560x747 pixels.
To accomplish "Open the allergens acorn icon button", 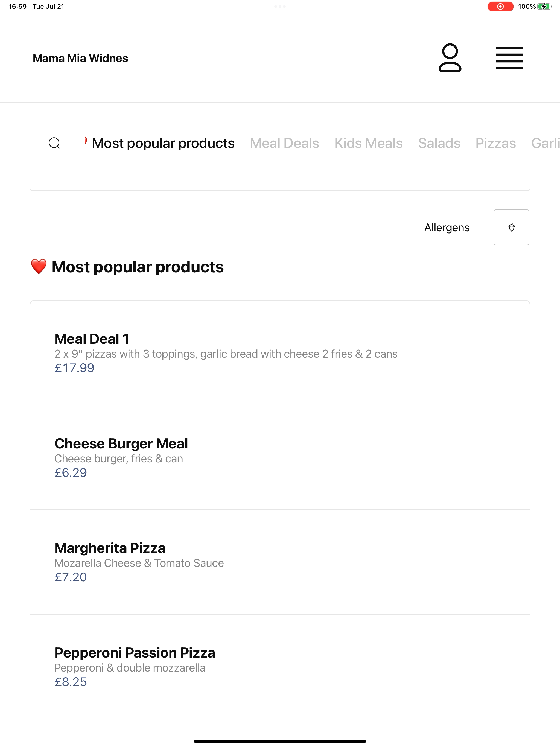I will tap(511, 227).
